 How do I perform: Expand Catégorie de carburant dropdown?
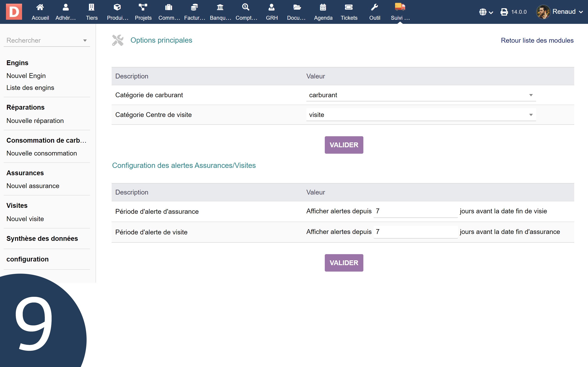point(421,95)
